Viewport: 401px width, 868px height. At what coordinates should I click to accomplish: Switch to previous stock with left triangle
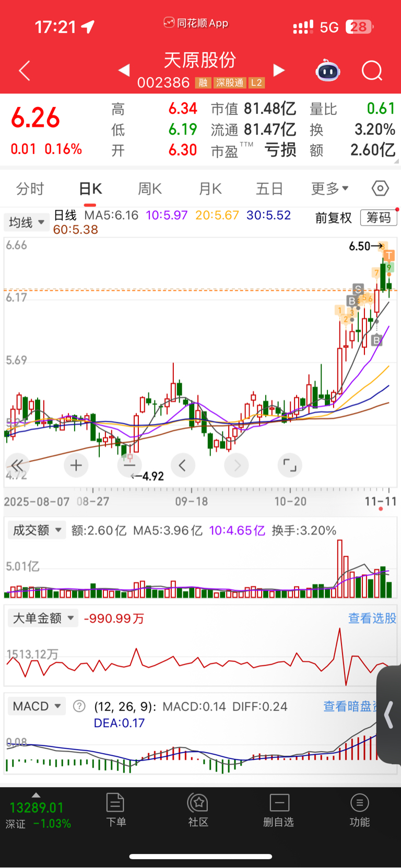click(124, 70)
